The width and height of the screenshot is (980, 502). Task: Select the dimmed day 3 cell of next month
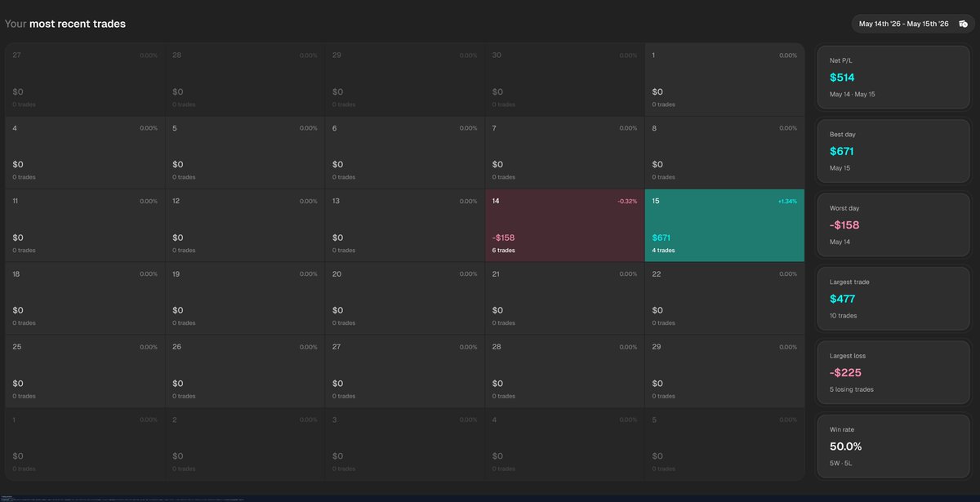tap(405, 444)
